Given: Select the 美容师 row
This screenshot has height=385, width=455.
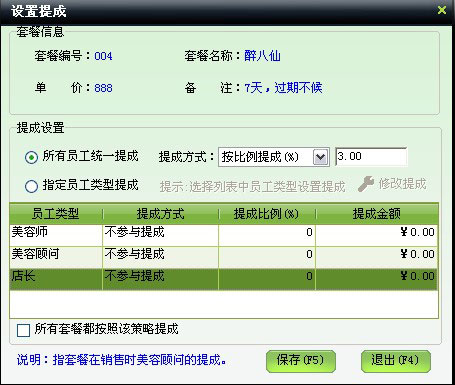Looking at the screenshot, I should (x=223, y=232).
